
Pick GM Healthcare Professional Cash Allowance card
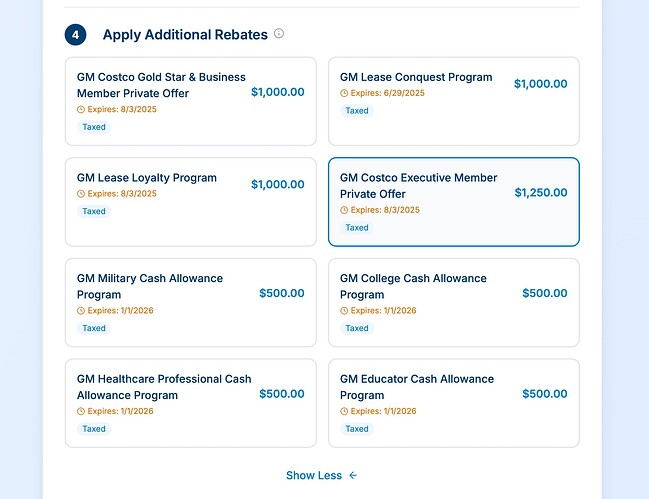click(191, 403)
